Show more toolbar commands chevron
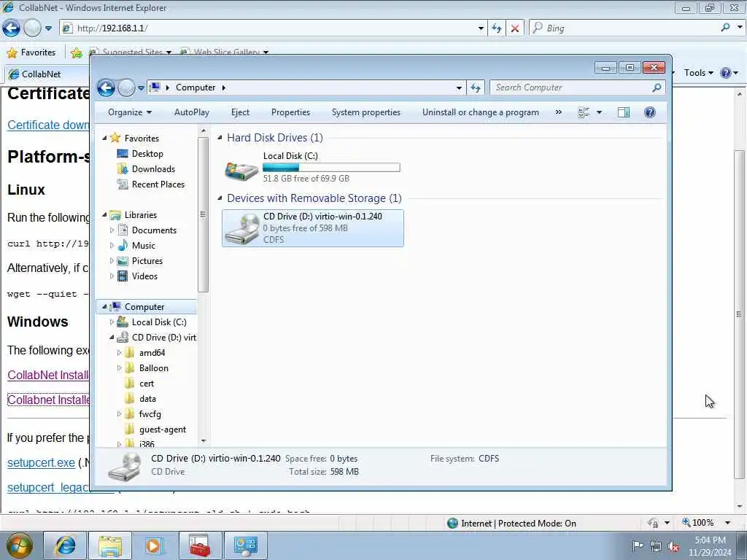Image resolution: width=747 pixels, height=560 pixels. tap(558, 112)
